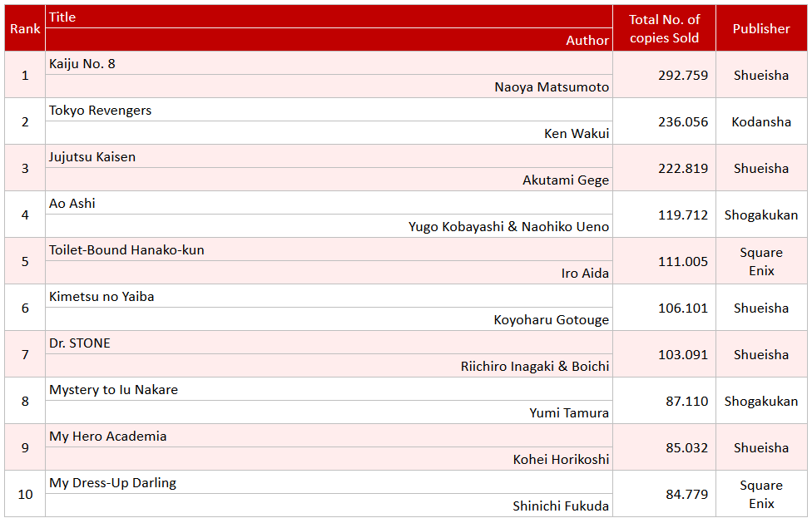Click Shueisha in the Dr. STONE row
Image resolution: width=812 pixels, height=523 pixels.
[761, 354]
